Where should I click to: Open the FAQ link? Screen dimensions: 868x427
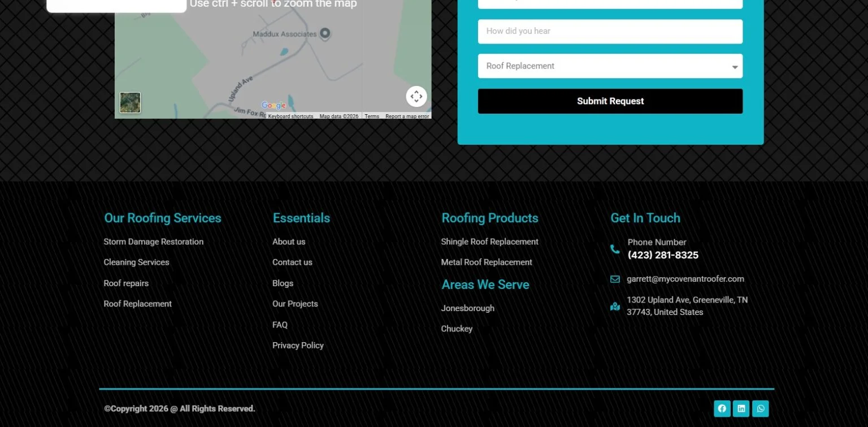(x=280, y=325)
